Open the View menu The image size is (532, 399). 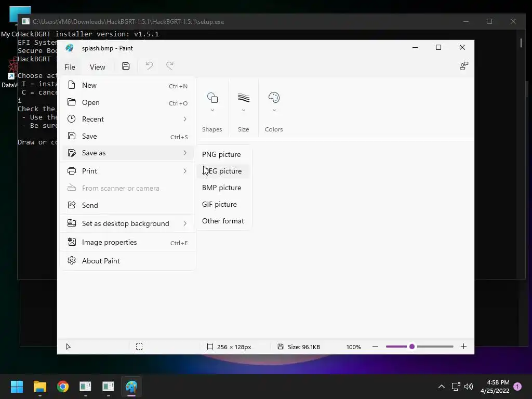[97, 67]
